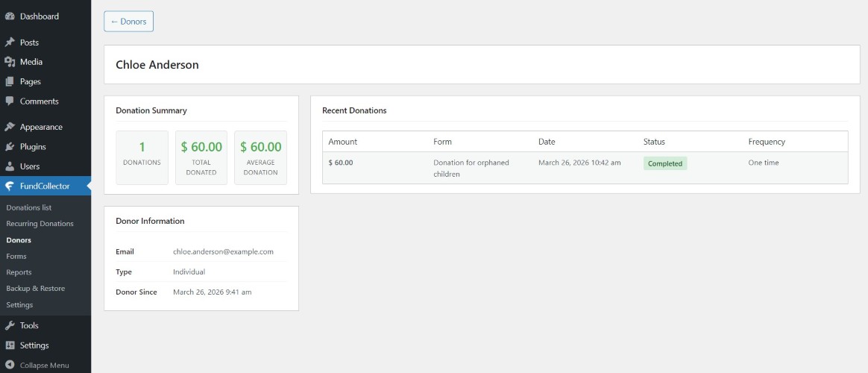Click the $ 60.00 amount cell
Image resolution: width=868 pixels, height=373 pixels.
coord(341,163)
